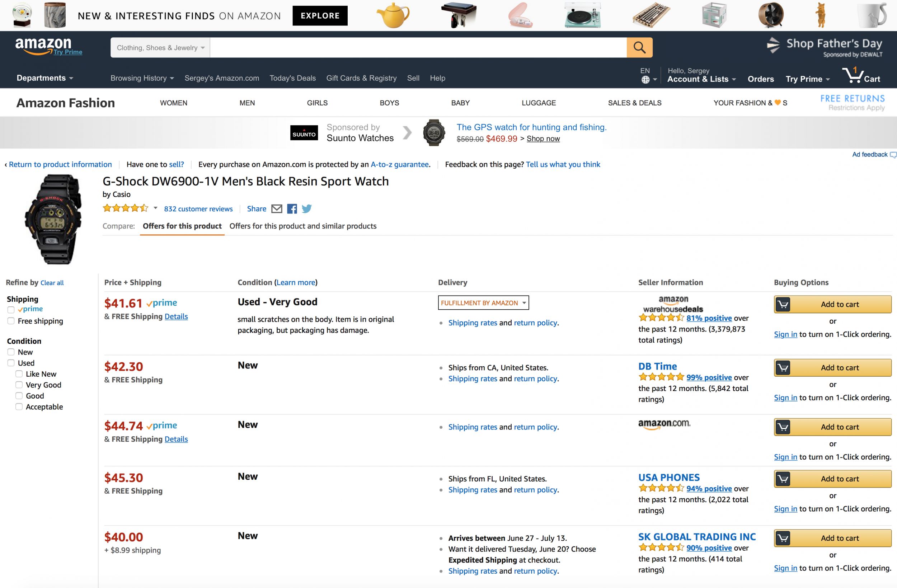Open Clothing, Shoes & Jewelry search category dropdown

[x=160, y=47]
